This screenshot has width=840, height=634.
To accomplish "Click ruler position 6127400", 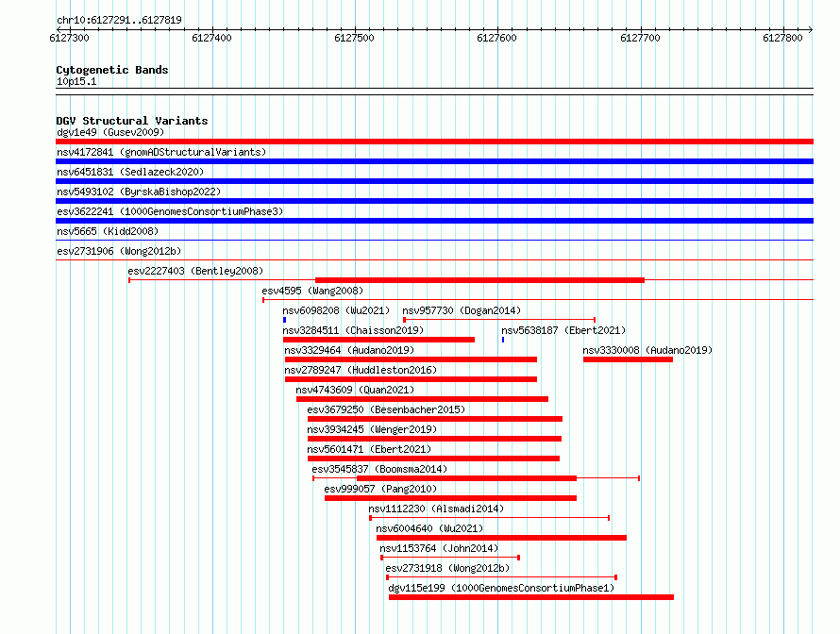I will pyautogui.click(x=211, y=38).
